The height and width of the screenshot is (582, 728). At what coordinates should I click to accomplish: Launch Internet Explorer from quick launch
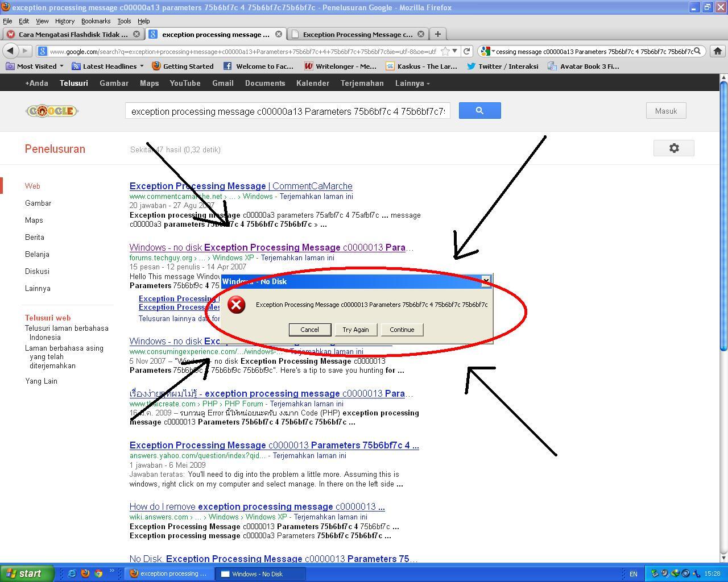point(72,573)
